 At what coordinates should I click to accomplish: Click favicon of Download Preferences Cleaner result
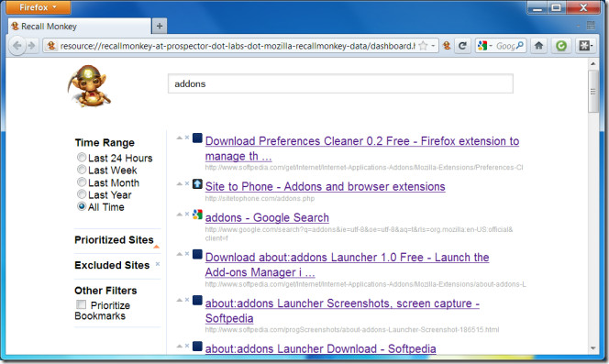(197, 138)
